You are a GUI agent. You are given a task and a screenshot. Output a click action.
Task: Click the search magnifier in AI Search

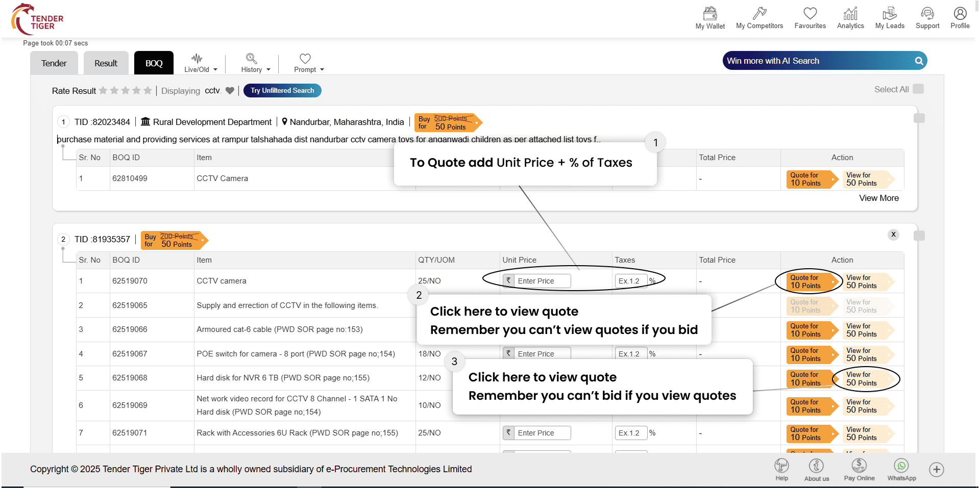tap(918, 61)
